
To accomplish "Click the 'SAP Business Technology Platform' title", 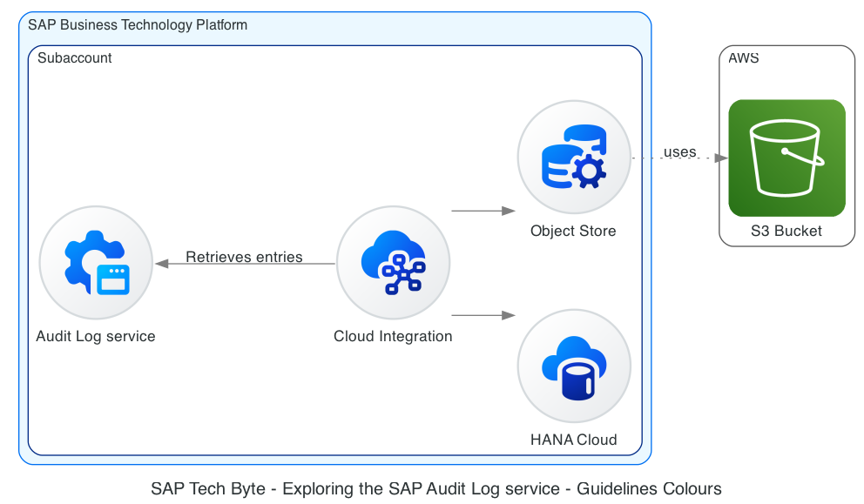I will point(138,25).
